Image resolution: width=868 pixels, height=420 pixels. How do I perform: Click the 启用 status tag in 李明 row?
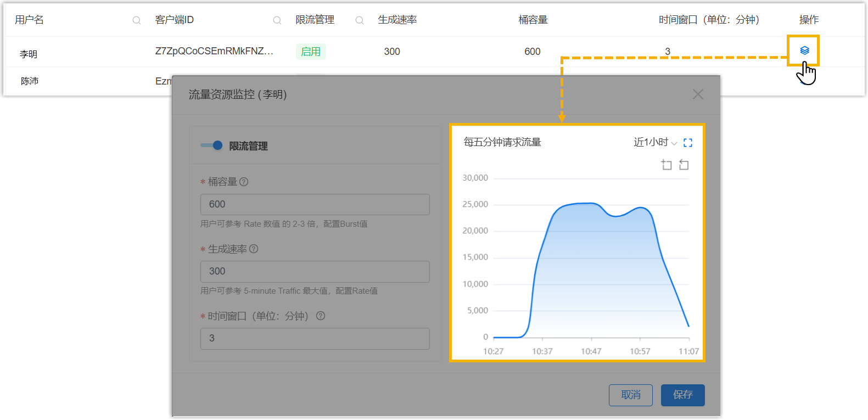[x=311, y=52]
